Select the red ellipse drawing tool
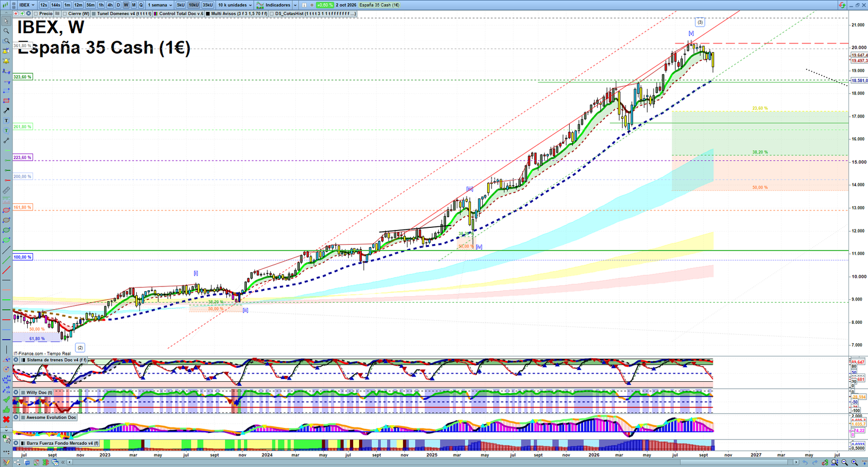Image resolution: width=868 pixels, height=467 pixels. click(7, 210)
